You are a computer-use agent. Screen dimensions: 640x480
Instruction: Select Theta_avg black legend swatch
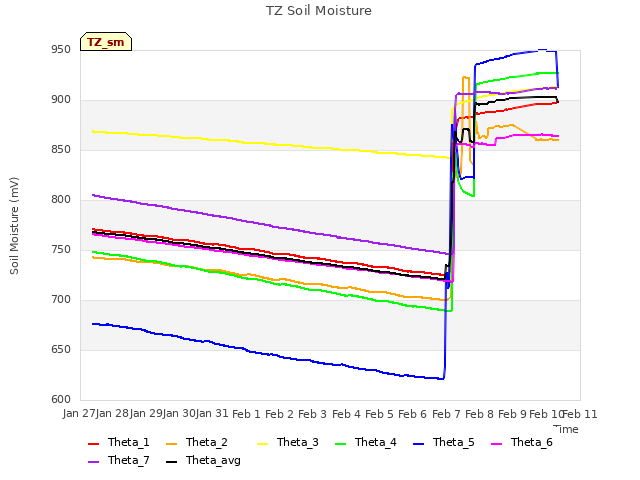coord(171,462)
